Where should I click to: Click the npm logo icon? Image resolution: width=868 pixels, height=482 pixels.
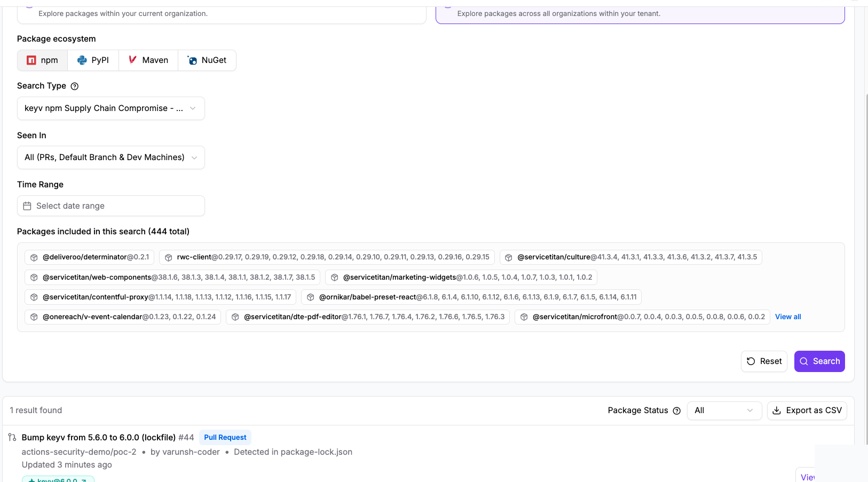coord(31,60)
